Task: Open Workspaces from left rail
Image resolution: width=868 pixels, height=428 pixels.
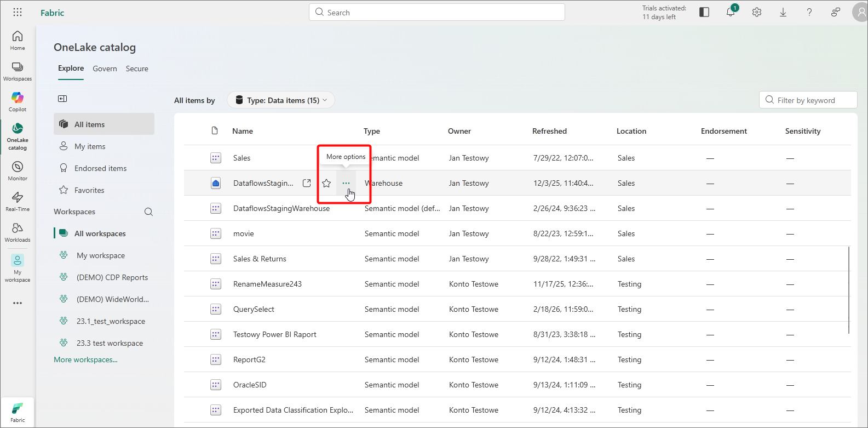Action: click(x=18, y=71)
